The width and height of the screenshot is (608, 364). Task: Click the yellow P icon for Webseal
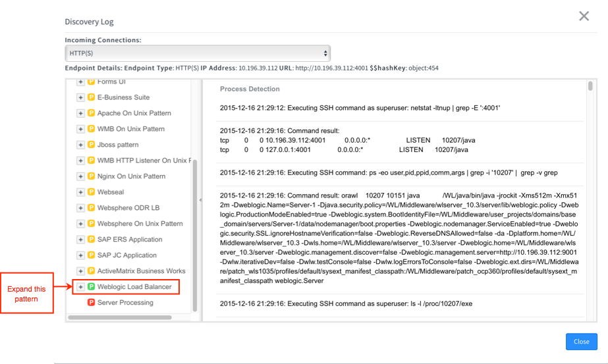(91, 192)
